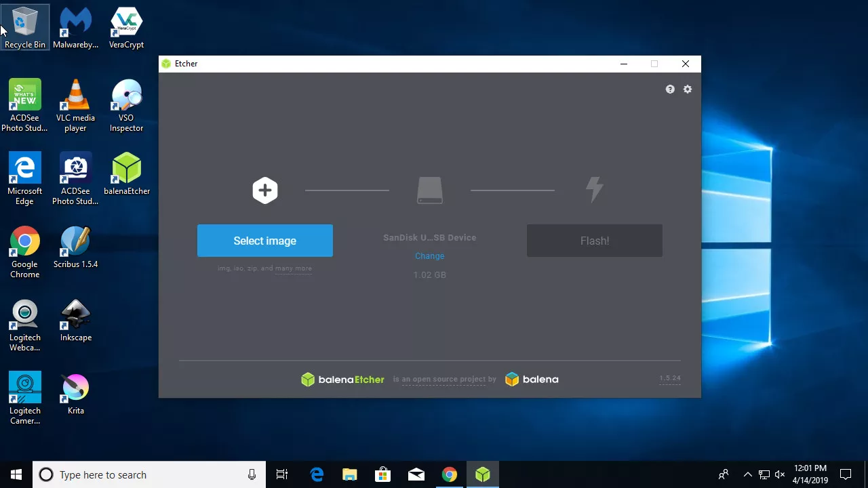The width and height of the screenshot is (868, 488).
Task: Select the VeraCrypt desktop icon
Action: pos(127,28)
